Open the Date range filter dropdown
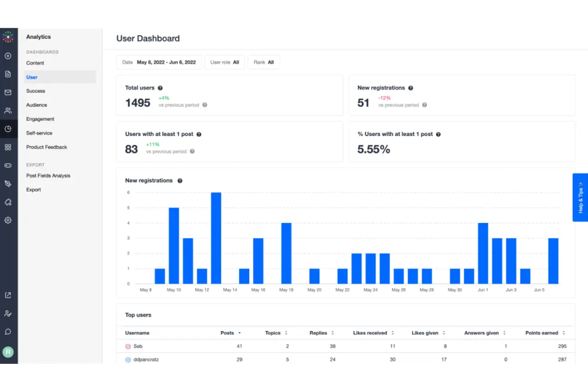Viewport: 588px width, 392px height. point(159,62)
